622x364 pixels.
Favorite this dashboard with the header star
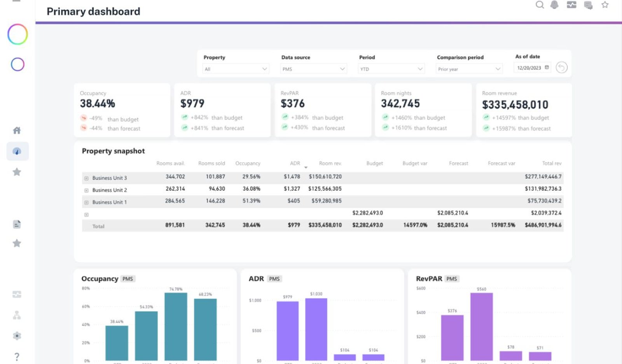tap(605, 5)
